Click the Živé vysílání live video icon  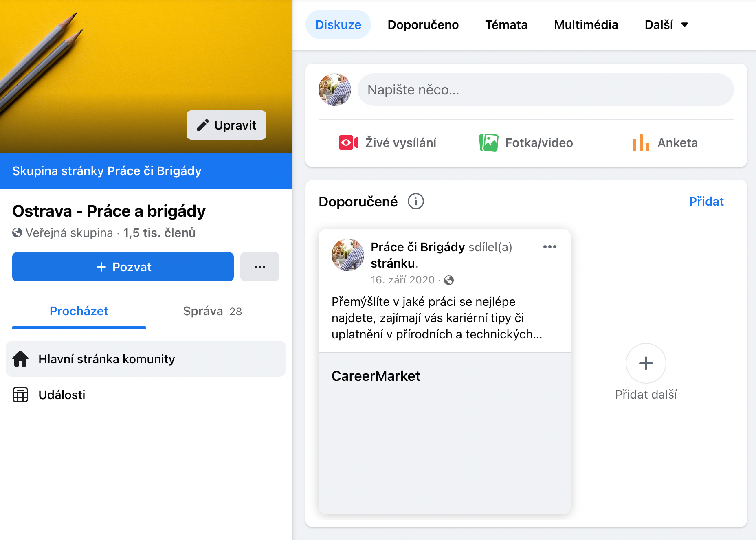(348, 143)
